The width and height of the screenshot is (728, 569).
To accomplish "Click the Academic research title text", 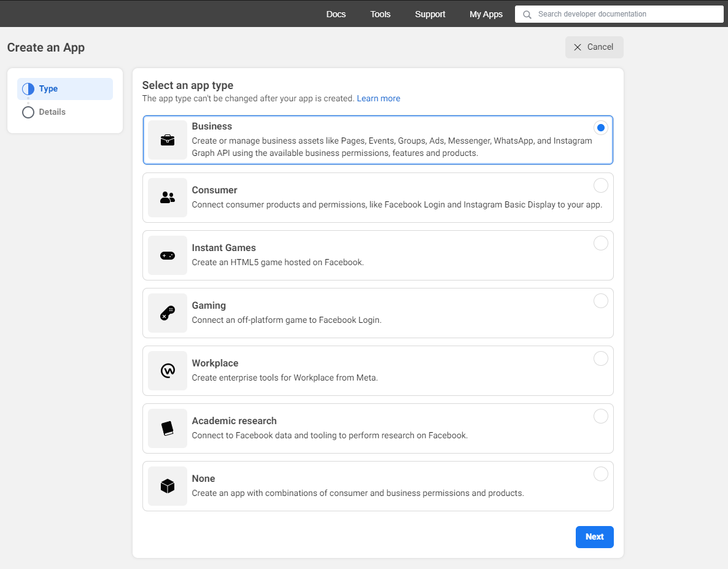I will tap(234, 421).
